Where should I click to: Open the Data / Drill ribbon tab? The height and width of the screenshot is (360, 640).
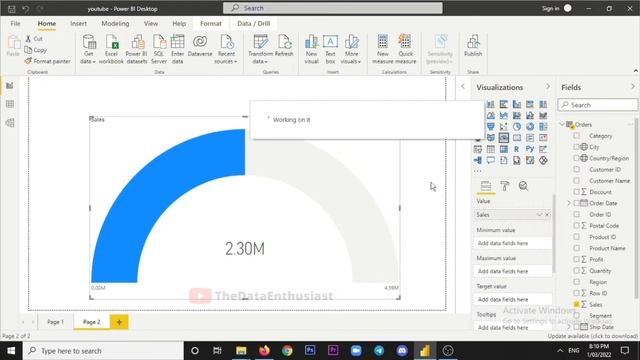coord(253,24)
